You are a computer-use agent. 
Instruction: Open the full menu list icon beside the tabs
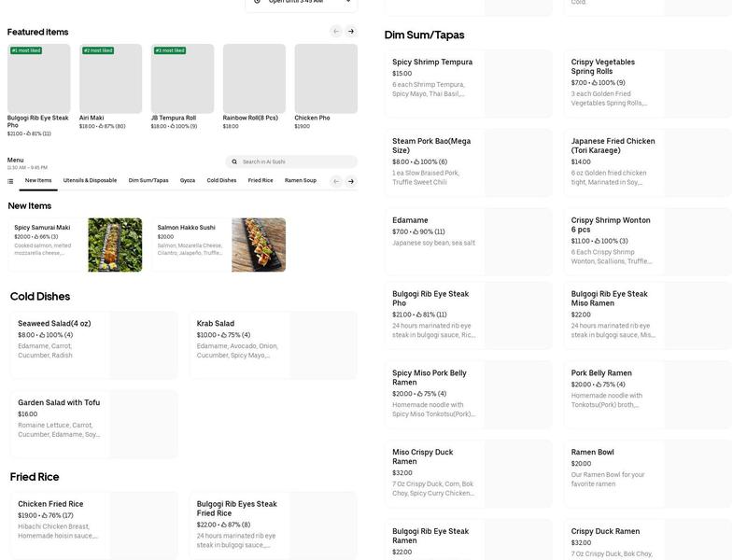[10, 180]
